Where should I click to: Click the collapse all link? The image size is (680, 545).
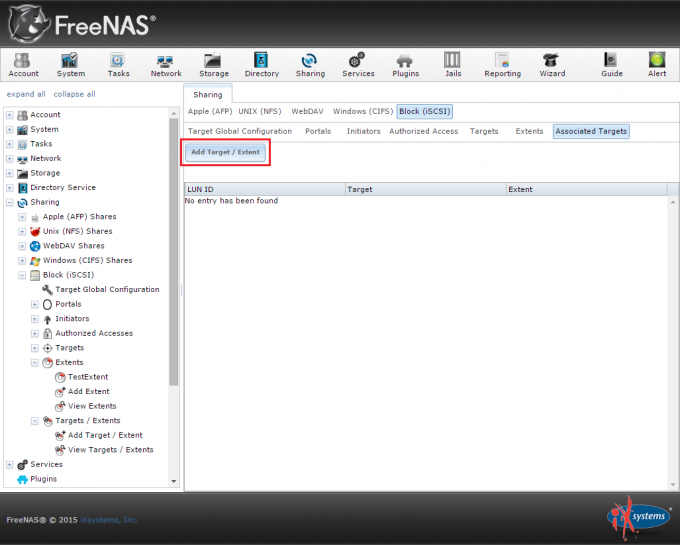[75, 94]
